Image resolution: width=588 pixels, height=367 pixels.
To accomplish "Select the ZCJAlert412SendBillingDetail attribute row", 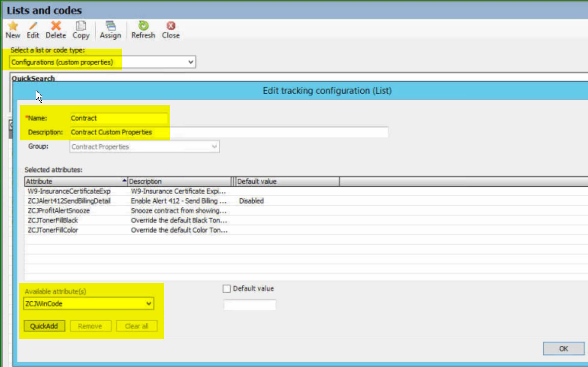I will (306, 201).
